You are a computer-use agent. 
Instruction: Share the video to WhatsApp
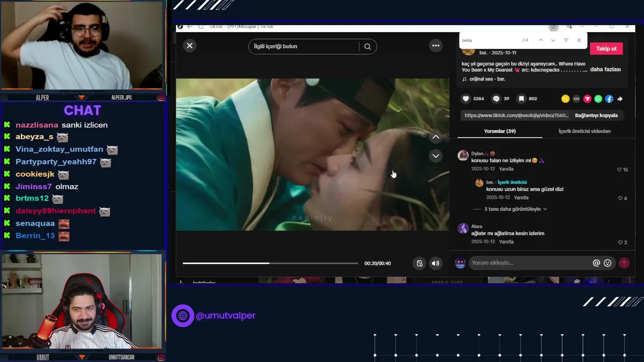point(598,99)
